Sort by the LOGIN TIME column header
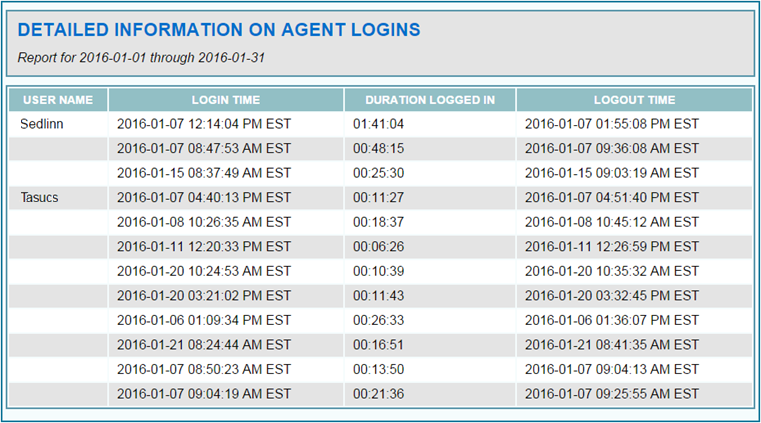 click(x=226, y=100)
